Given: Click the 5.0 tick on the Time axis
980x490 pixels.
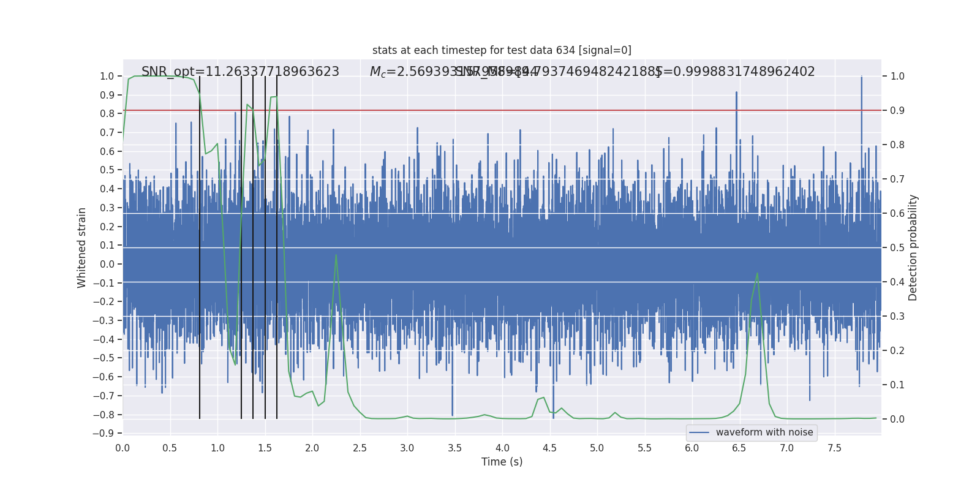Looking at the screenshot, I should click(597, 448).
